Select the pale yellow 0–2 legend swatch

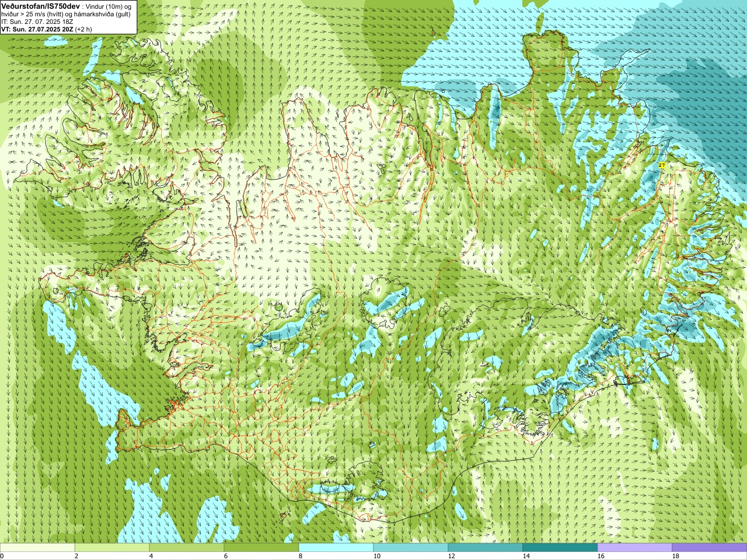coord(37,548)
